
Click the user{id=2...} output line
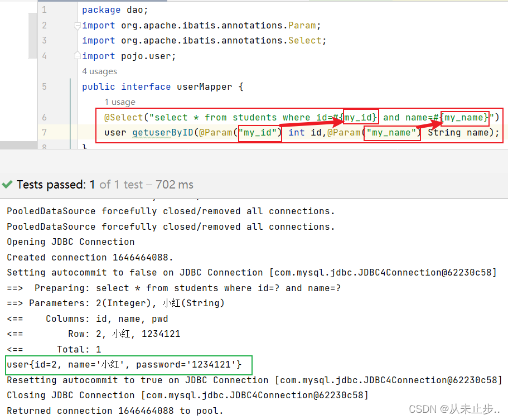click(x=124, y=365)
